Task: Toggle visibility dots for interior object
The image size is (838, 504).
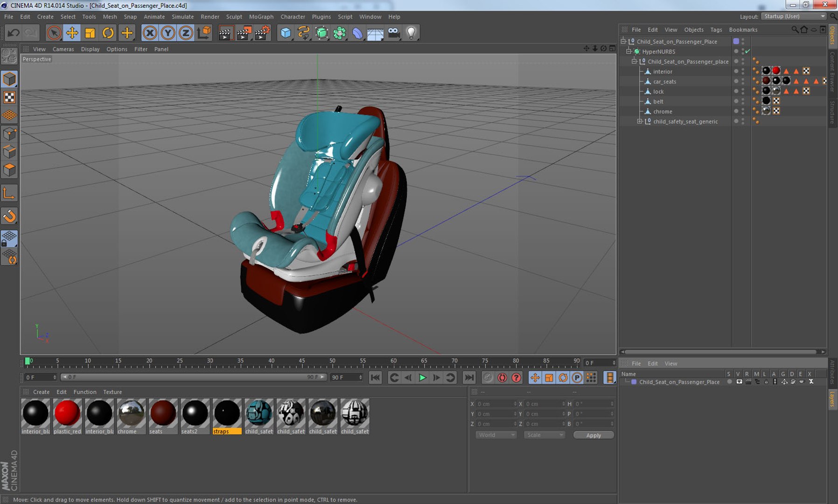Action: point(743,71)
